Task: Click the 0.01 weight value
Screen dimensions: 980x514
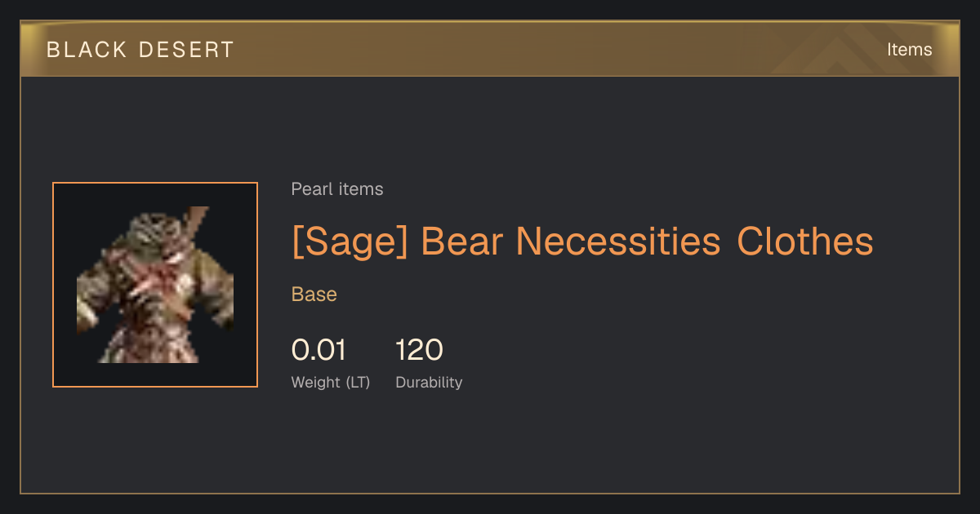Action: (318, 350)
